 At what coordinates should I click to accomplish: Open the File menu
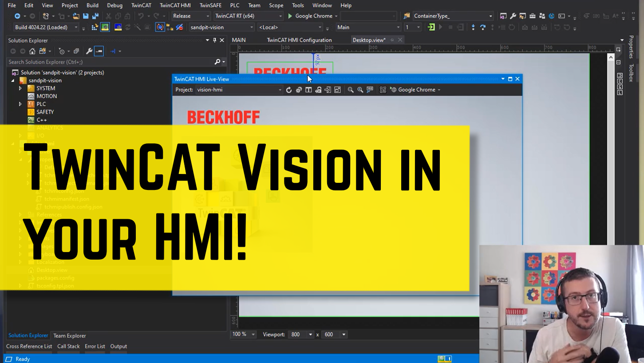pyautogui.click(x=12, y=5)
